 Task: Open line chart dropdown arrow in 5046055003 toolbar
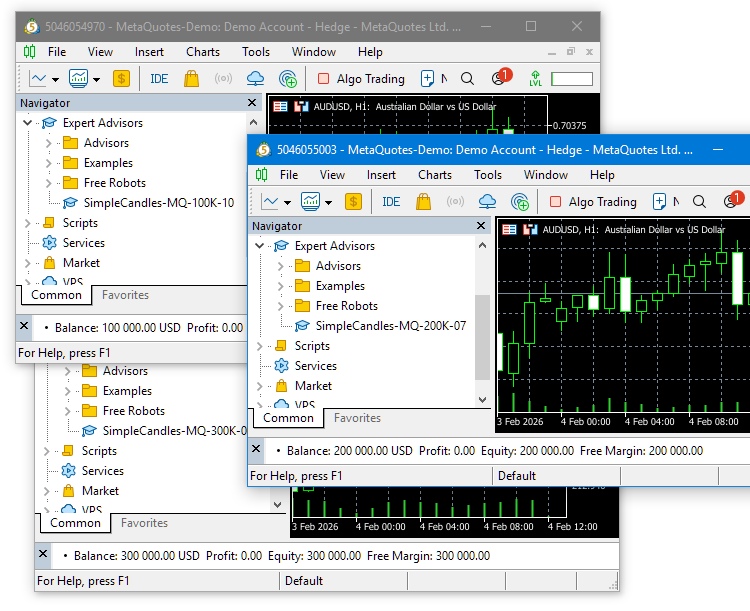pos(287,202)
